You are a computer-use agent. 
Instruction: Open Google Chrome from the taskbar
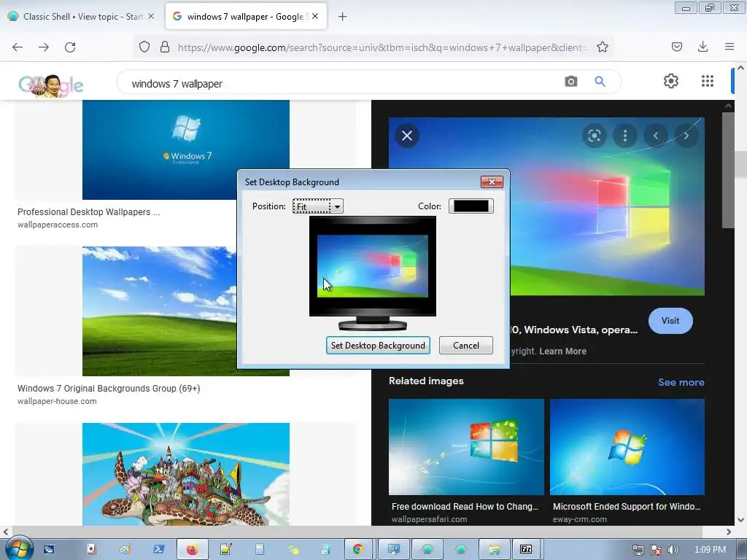[x=358, y=550]
